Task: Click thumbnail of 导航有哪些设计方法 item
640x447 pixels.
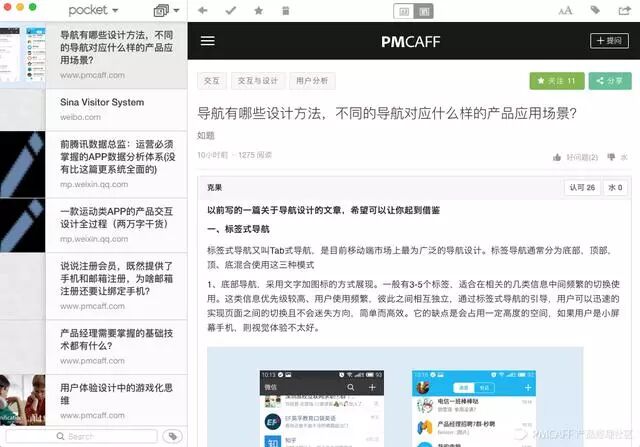Action: tap(23, 54)
